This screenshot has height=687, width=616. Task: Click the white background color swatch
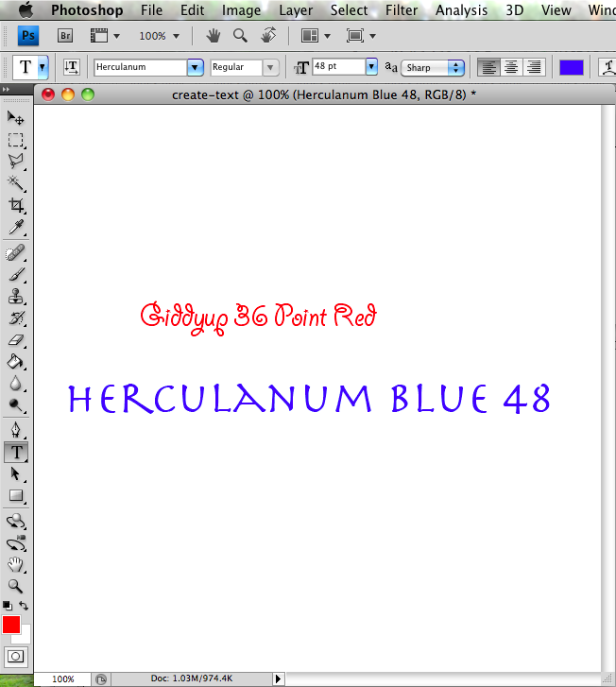pyautogui.click(x=25, y=637)
